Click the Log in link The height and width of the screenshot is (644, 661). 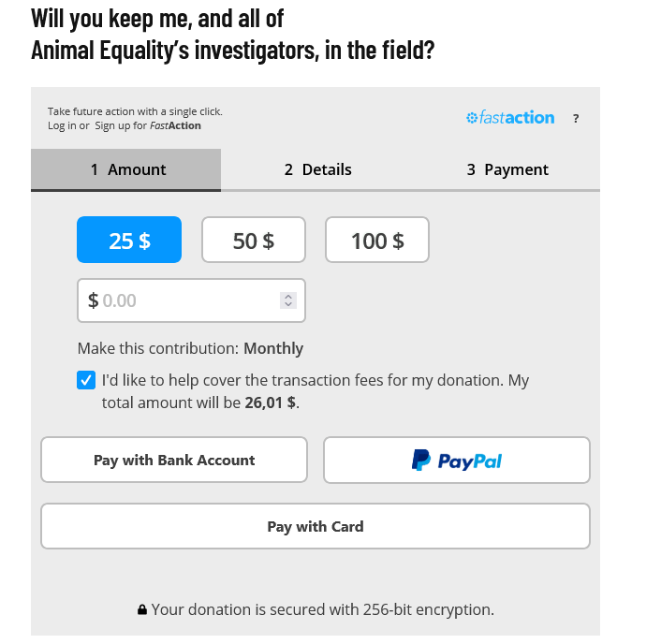[x=62, y=125]
